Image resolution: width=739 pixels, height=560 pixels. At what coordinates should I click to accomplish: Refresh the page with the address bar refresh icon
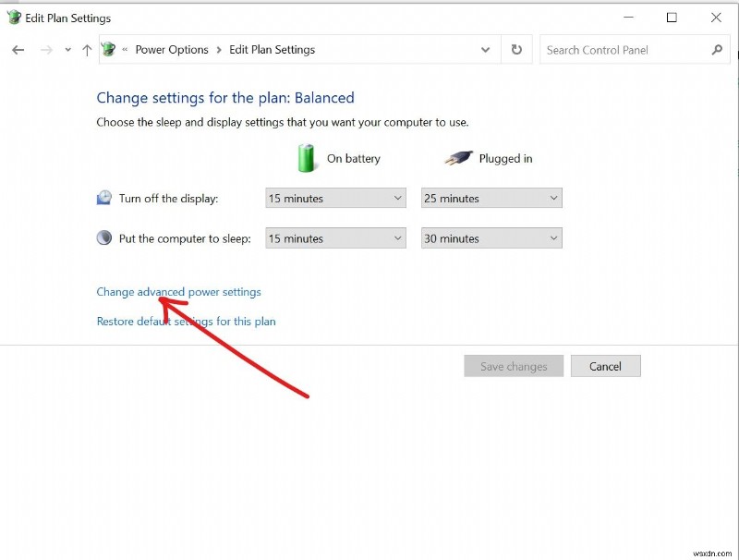[516, 50]
